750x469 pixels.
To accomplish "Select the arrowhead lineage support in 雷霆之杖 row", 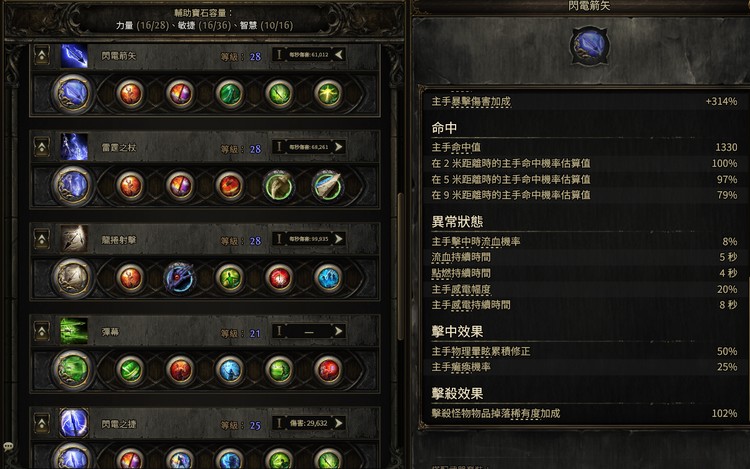I will click(329, 185).
